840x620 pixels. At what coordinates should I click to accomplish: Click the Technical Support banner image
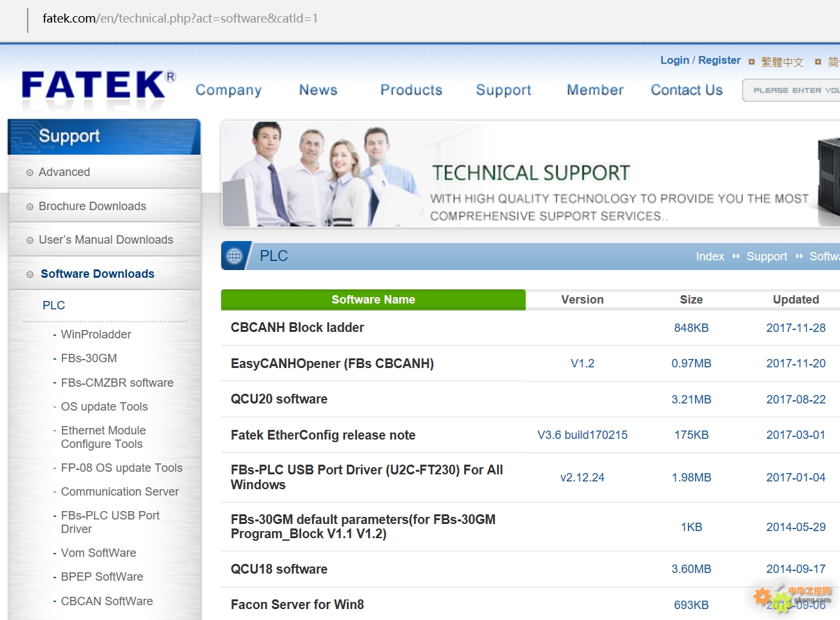(x=531, y=174)
